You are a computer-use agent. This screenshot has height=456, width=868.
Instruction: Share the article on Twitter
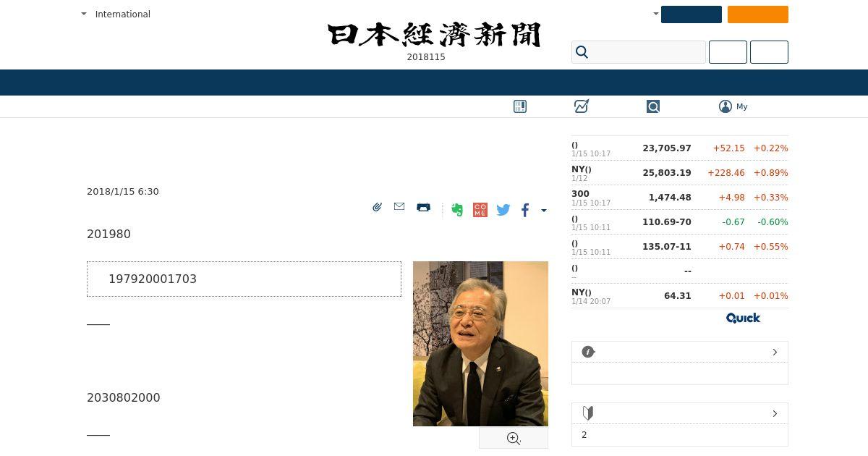(x=503, y=210)
